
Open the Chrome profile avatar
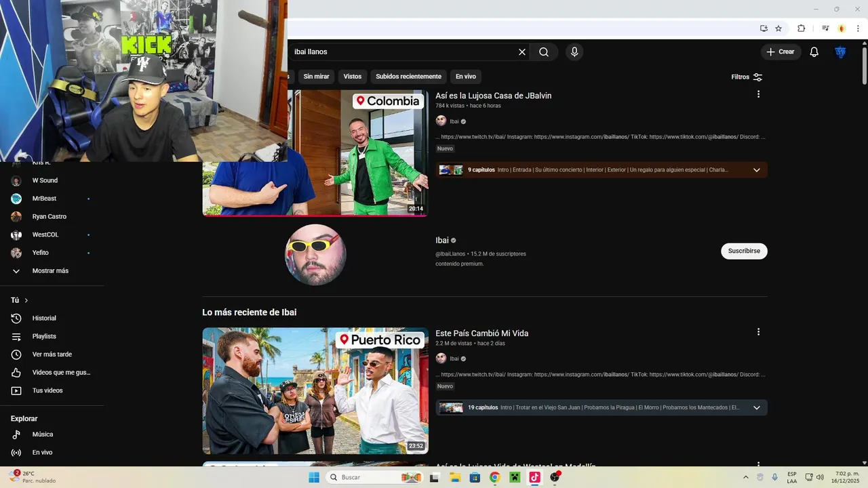point(842,28)
